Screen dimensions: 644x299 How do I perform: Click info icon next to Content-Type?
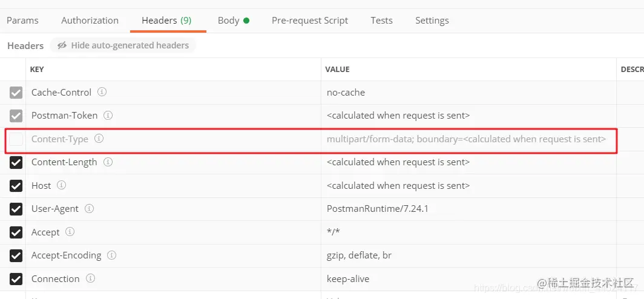point(99,139)
